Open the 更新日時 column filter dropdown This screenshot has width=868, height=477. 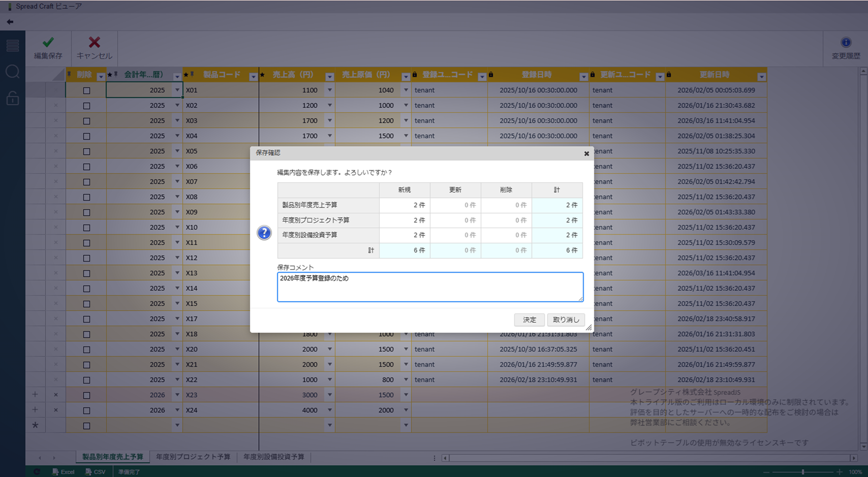click(x=761, y=77)
